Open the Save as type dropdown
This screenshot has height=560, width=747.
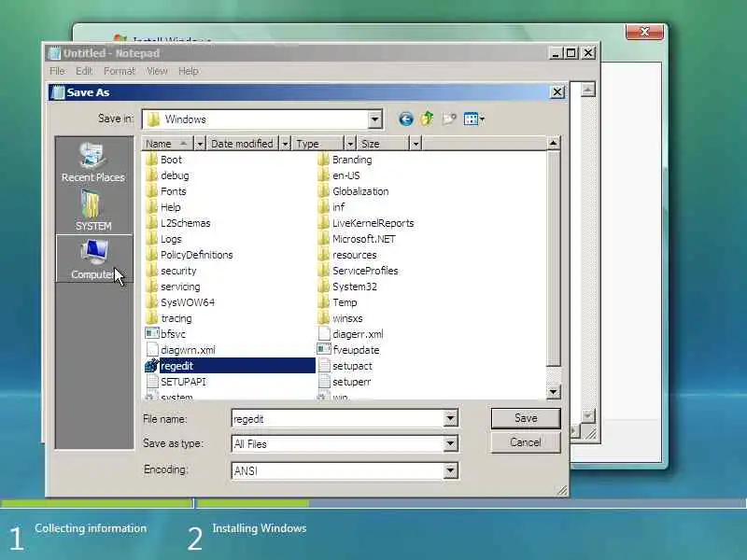point(450,444)
